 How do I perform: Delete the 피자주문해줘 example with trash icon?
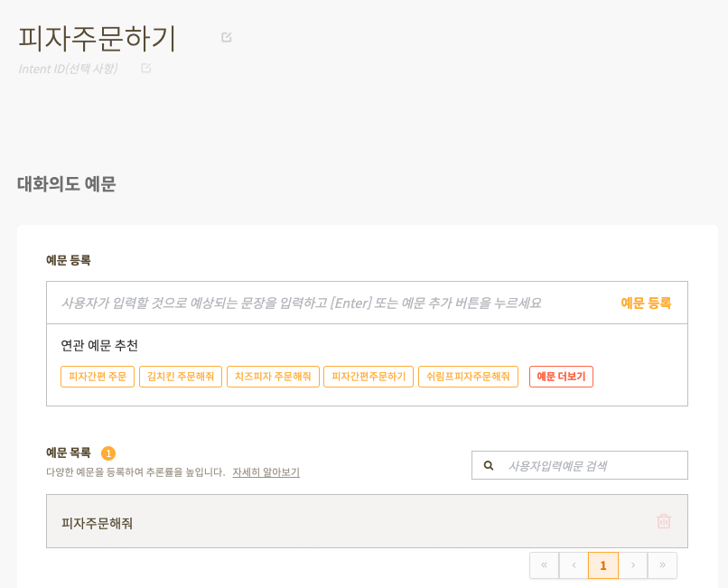point(664,521)
